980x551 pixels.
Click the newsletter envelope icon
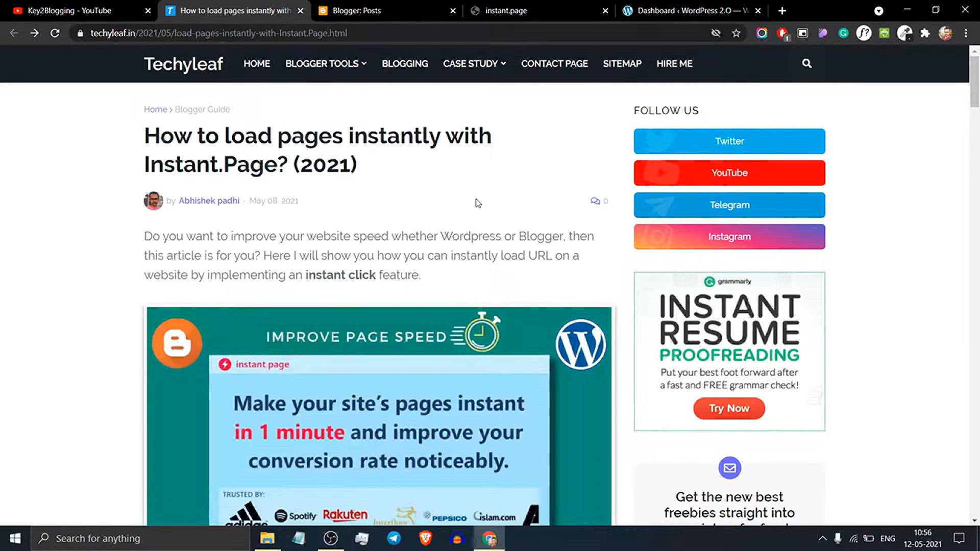pos(729,468)
